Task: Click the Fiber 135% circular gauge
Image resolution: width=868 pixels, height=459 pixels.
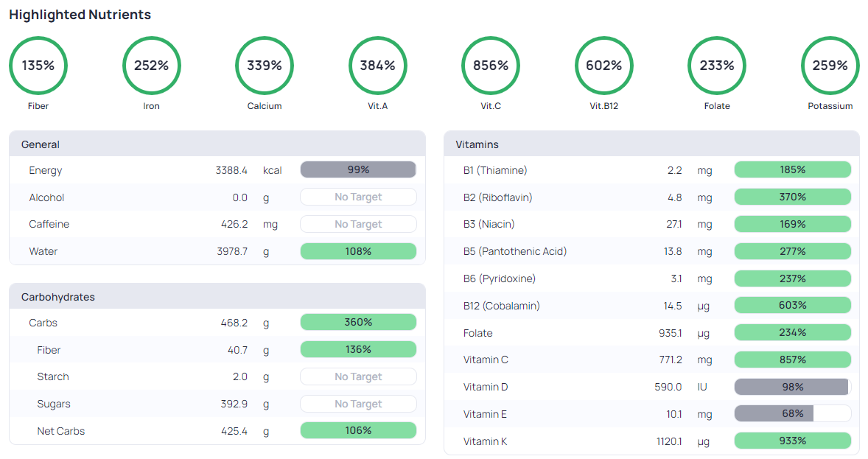Action: pyautogui.click(x=38, y=66)
